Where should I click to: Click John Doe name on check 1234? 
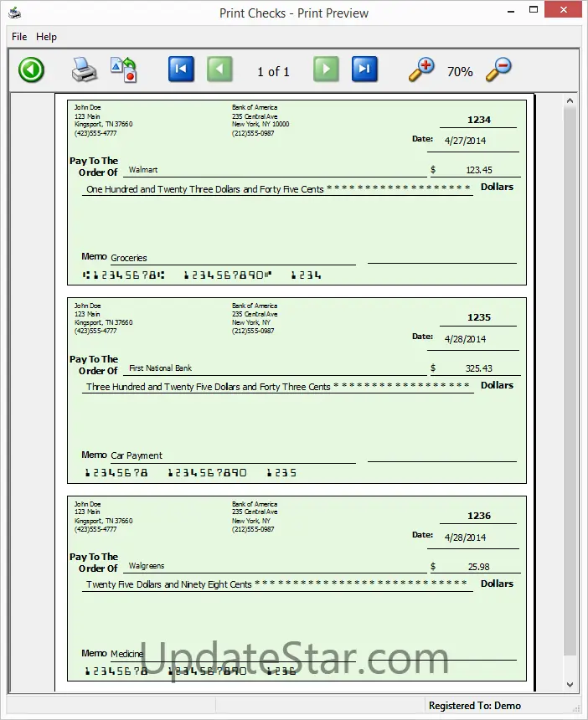coord(87,107)
